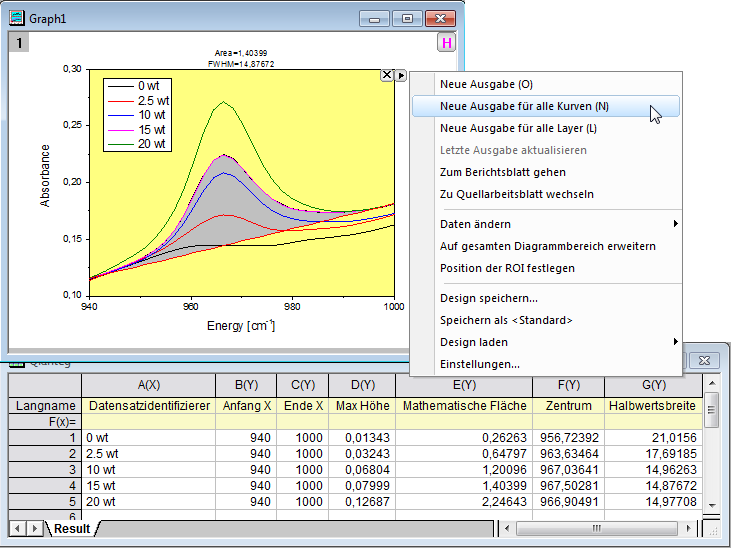Screen dimensions: 731x548
Task: Click the graph legend box
Action: click(138, 115)
